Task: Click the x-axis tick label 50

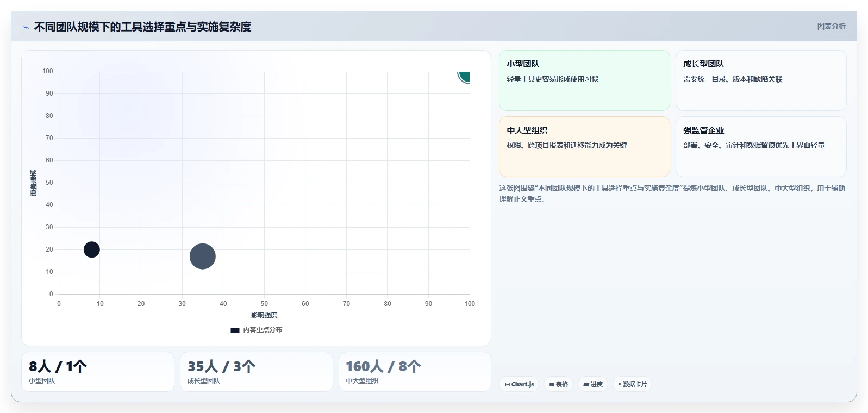Action: pos(264,304)
